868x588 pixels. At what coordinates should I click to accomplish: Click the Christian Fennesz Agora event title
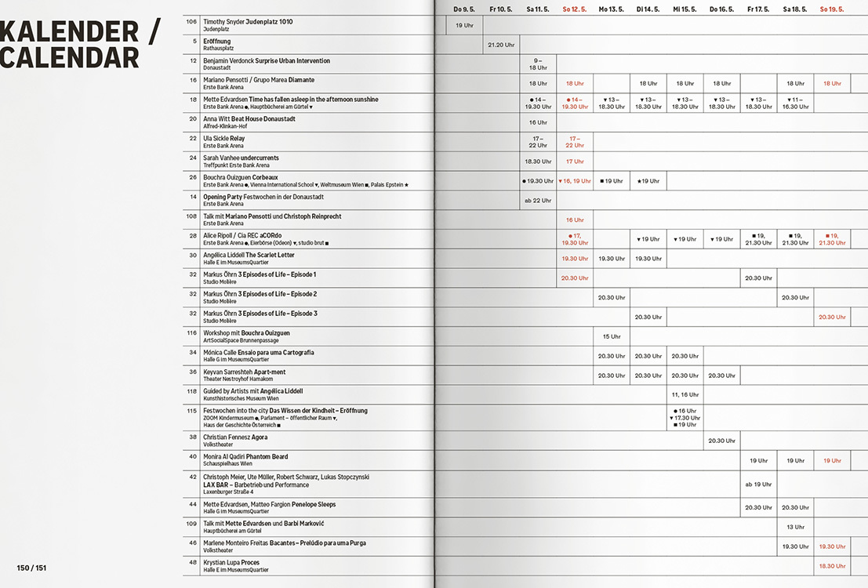tap(235, 437)
